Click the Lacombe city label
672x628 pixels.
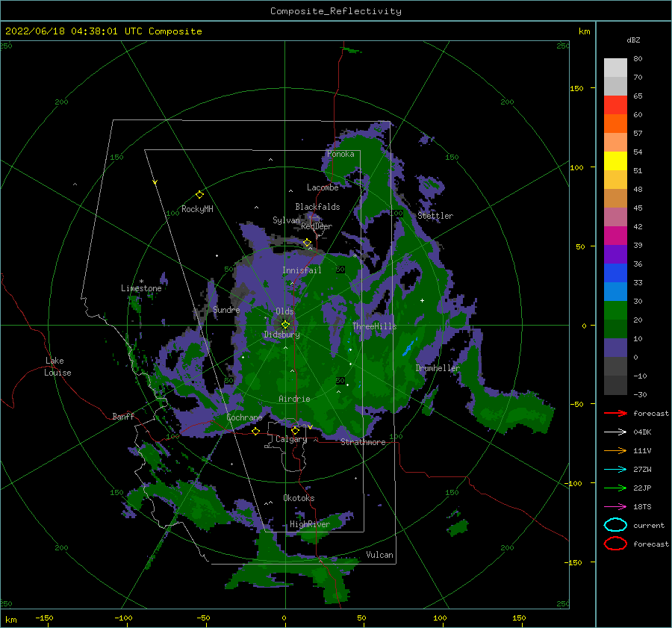[323, 187]
